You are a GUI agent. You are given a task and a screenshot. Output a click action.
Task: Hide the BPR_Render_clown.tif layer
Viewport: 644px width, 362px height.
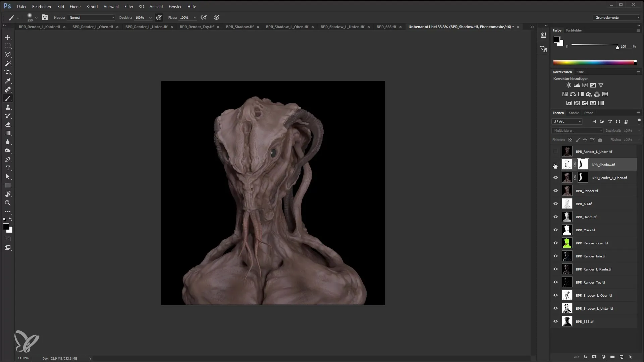555,243
